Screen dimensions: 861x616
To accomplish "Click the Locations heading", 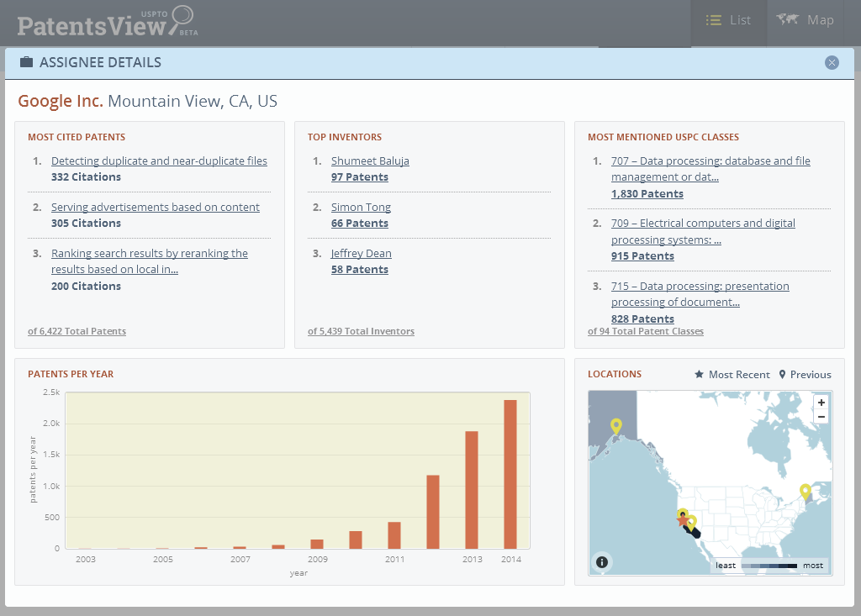I will (615, 375).
